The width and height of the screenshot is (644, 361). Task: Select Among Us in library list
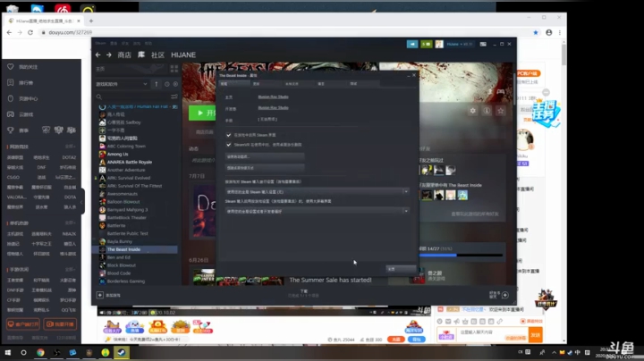(117, 155)
